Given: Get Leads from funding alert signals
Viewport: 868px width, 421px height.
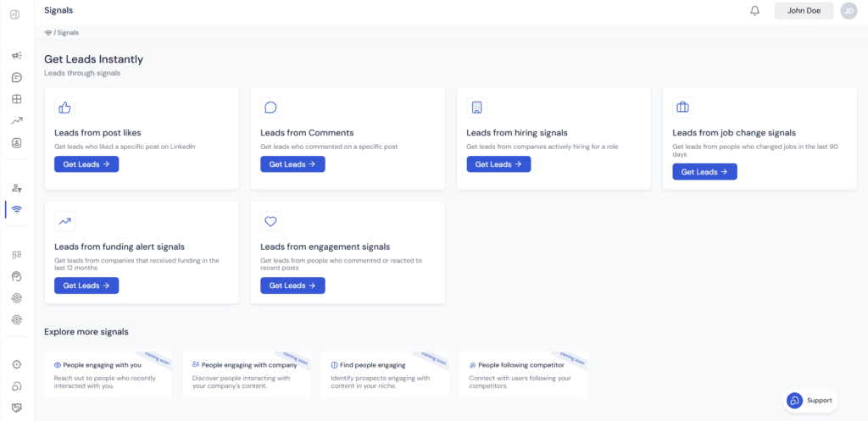Looking at the screenshot, I should click(86, 285).
